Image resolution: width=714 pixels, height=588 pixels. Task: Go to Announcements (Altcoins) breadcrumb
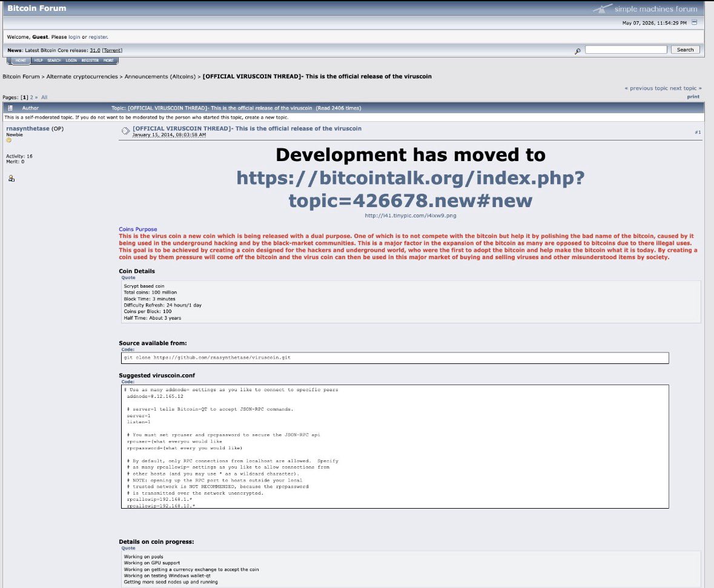pos(160,76)
